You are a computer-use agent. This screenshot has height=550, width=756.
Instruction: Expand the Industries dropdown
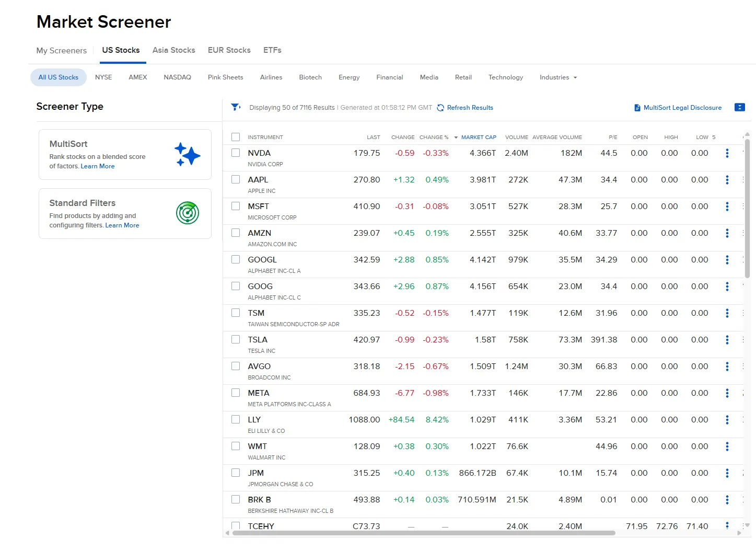pyautogui.click(x=557, y=77)
